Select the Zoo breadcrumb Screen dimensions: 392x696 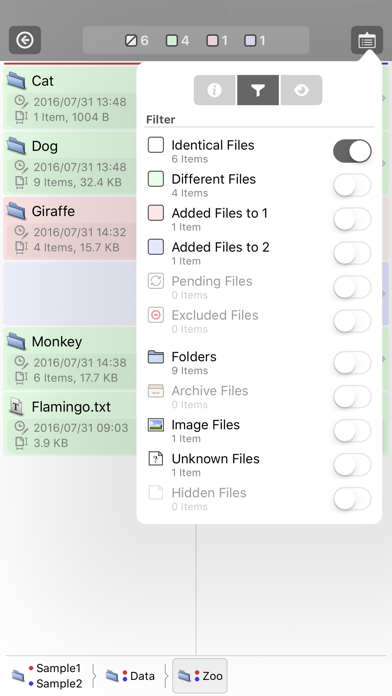coord(200,676)
